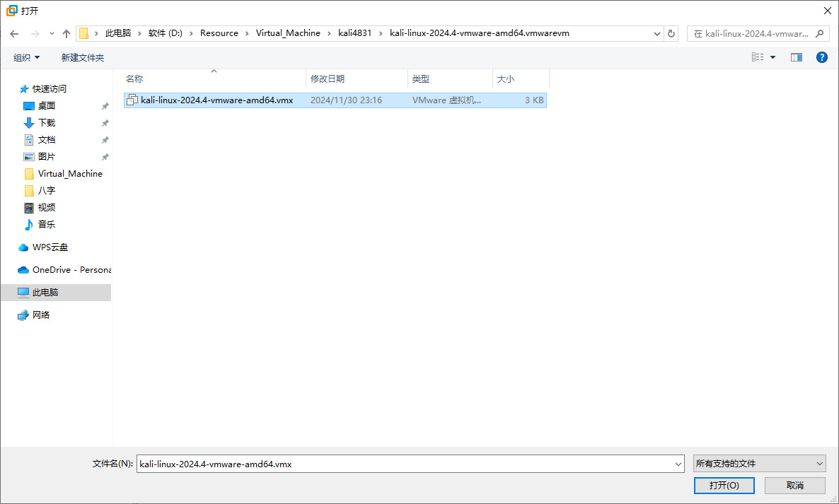Open 桌面 in the sidebar
839x504 pixels.
(x=47, y=106)
